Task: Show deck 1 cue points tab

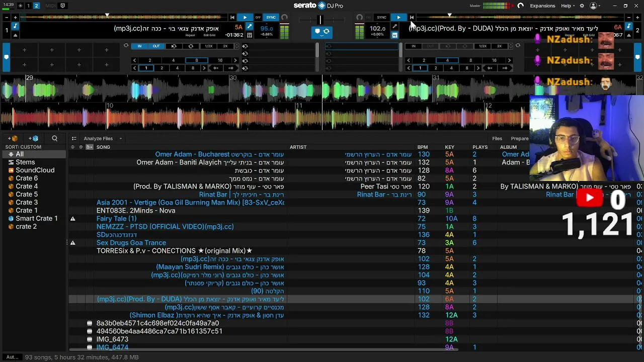Action: [6, 57]
